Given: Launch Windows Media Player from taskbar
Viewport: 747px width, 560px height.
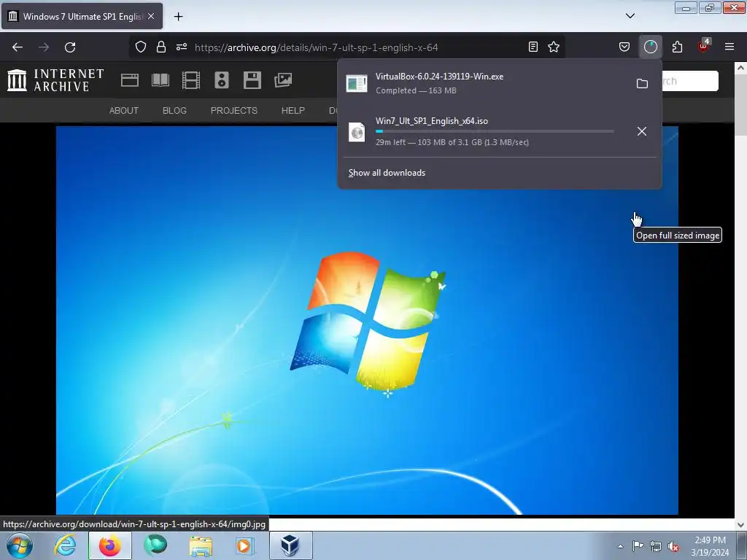Looking at the screenshot, I should pyautogui.click(x=245, y=545).
